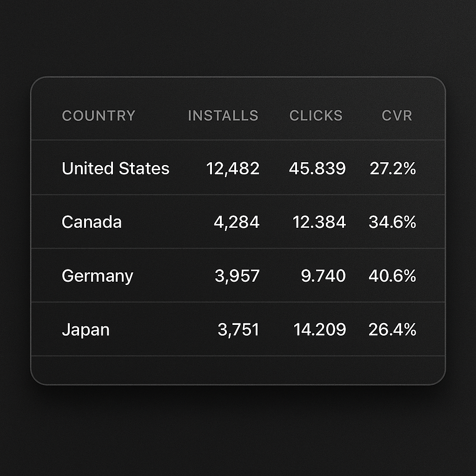The height and width of the screenshot is (476, 476).
Task: Select the 26.4% CVR cell
Action: tap(392, 330)
